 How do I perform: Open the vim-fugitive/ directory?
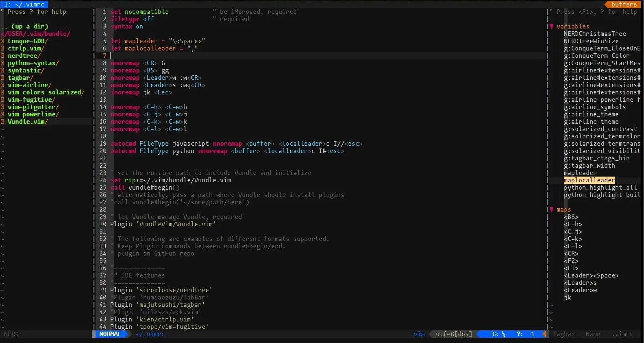(x=31, y=100)
